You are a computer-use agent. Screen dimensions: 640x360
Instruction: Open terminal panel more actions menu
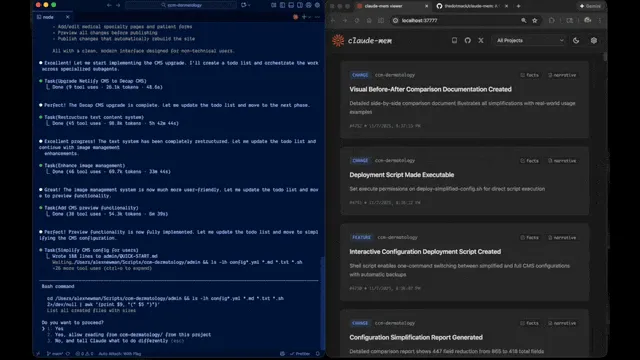318,17
